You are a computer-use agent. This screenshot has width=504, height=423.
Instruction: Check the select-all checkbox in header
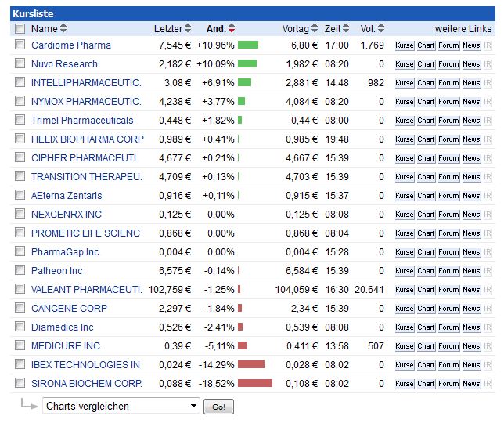tap(20, 29)
